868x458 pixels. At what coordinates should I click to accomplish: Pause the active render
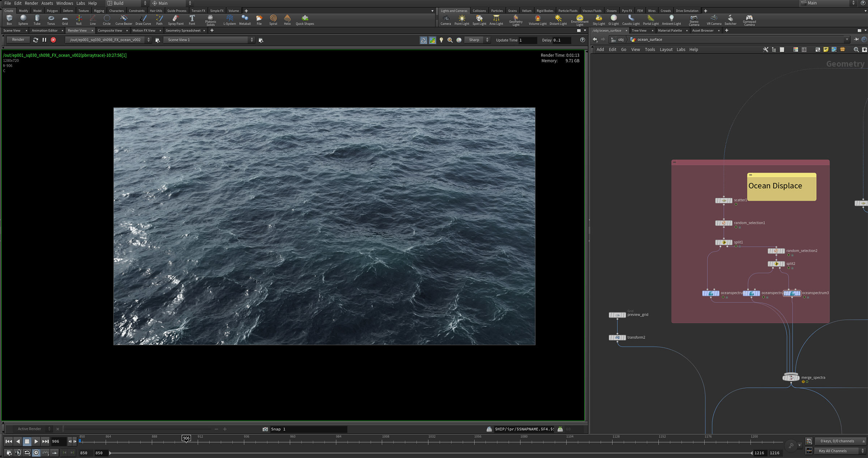[44, 40]
